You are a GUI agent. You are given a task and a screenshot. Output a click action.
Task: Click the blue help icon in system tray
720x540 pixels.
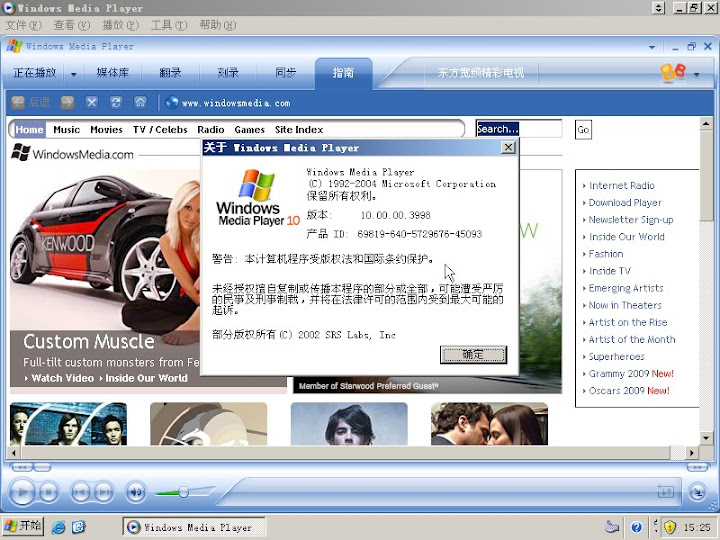pos(636,527)
